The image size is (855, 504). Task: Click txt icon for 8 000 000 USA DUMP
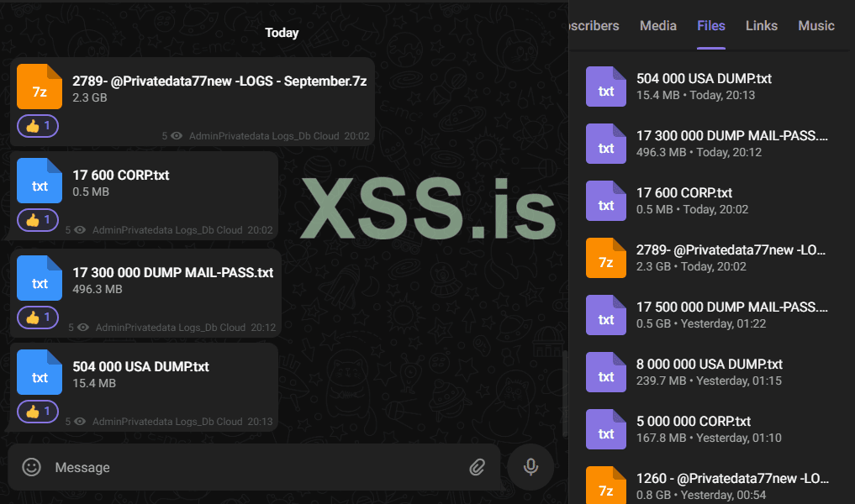coord(606,372)
